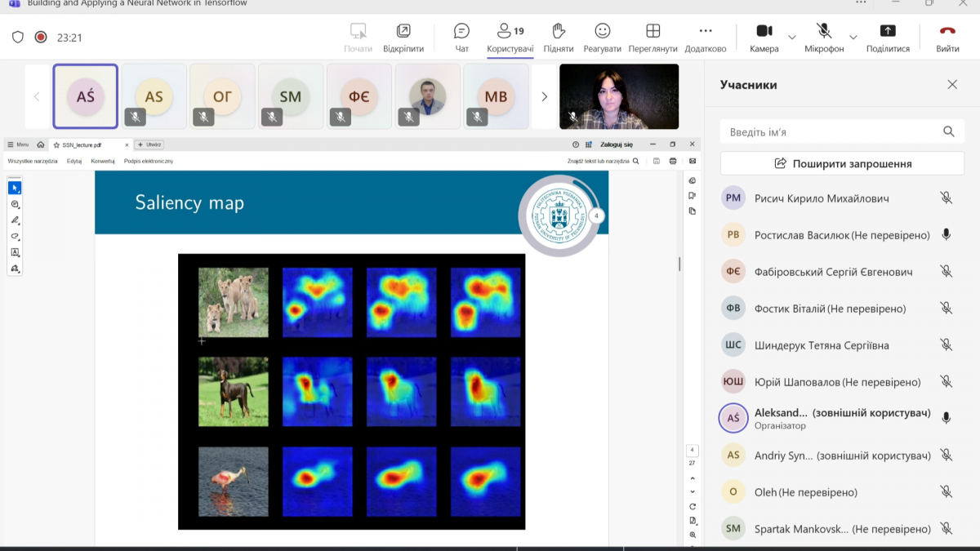This screenshot has height=551, width=980.
Task: Toggle the Камера camera on
Action: click(x=764, y=37)
